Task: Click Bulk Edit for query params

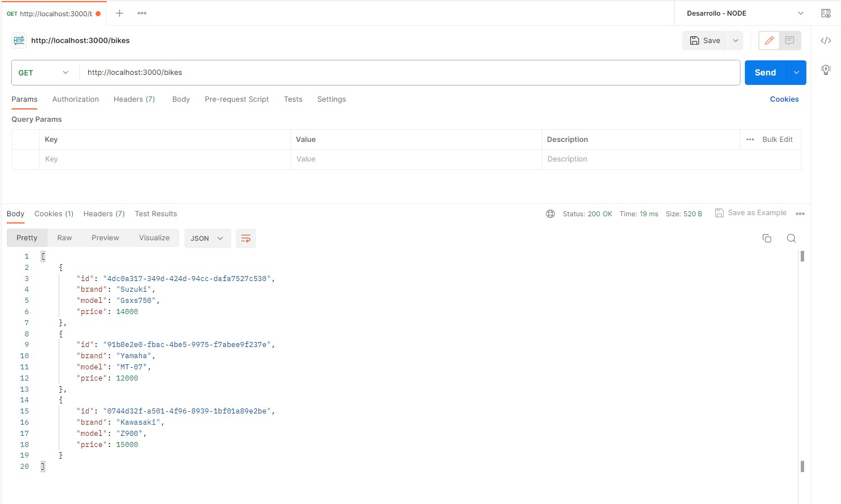Action: click(777, 139)
